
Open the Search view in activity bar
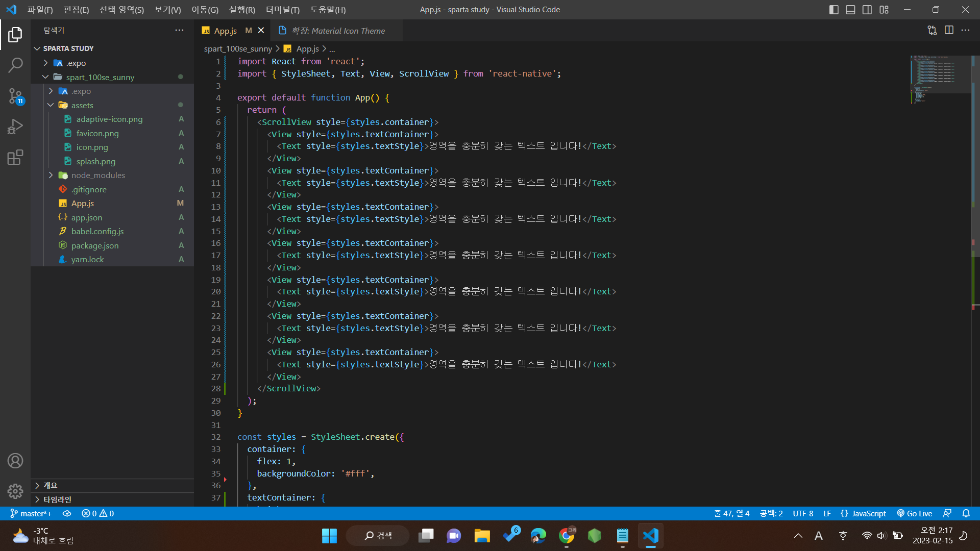coord(15,65)
